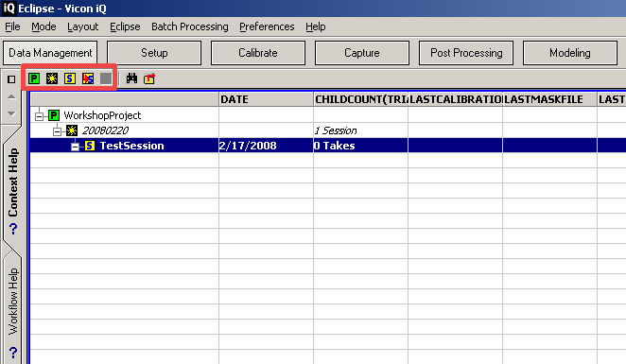Toggle the small square box left of toolbar

(x=11, y=79)
